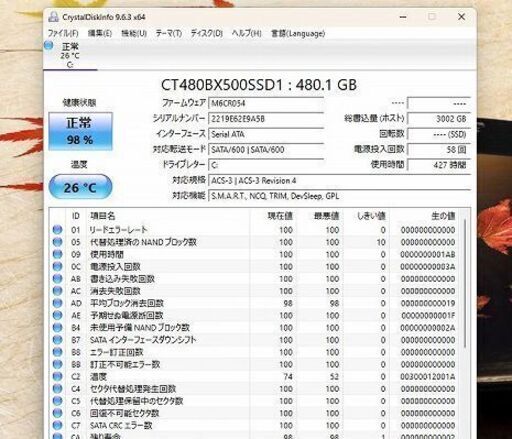Click total host writes value 3002 GB
Viewport: 512px width, 439px height.
pos(439,119)
